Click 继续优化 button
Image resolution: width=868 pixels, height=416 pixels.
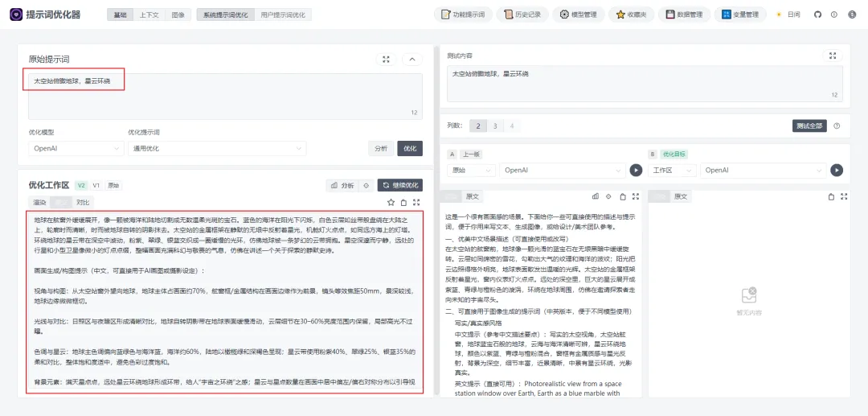pyautogui.click(x=400, y=186)
